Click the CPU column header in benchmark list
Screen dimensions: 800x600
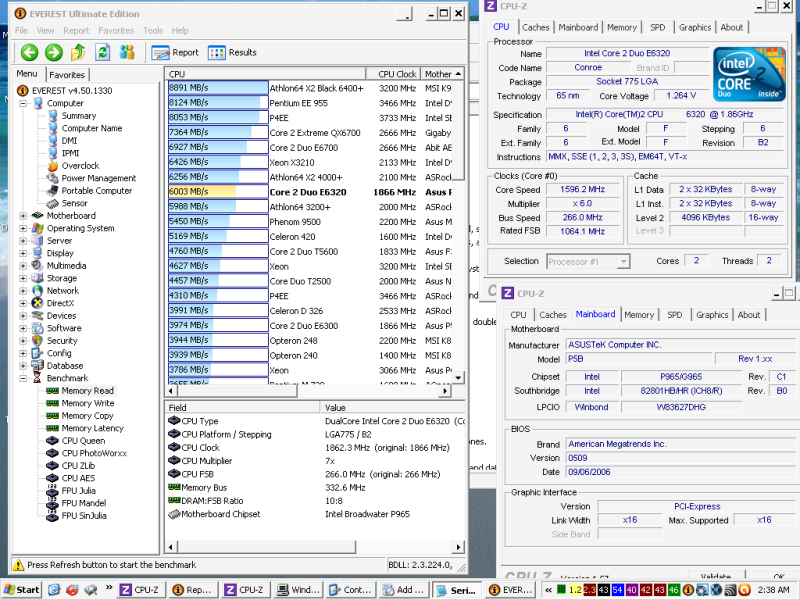point(265,74)
